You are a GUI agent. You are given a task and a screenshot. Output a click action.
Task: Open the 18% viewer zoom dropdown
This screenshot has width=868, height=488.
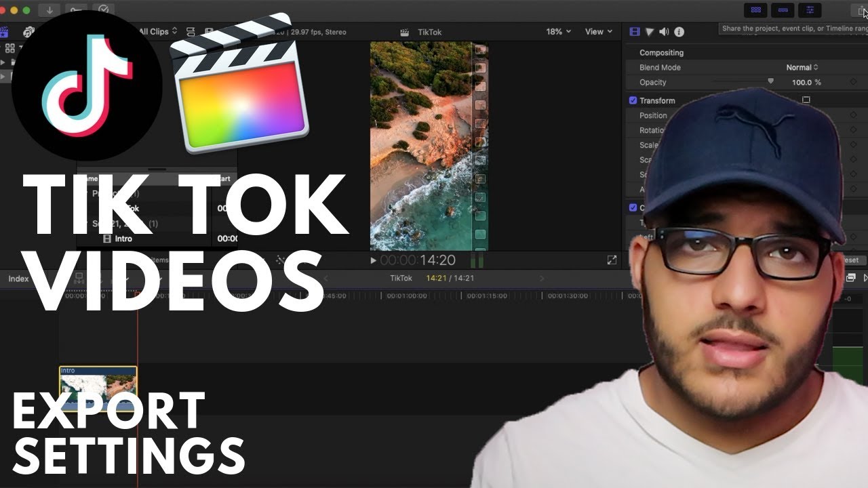coord(559,32)
